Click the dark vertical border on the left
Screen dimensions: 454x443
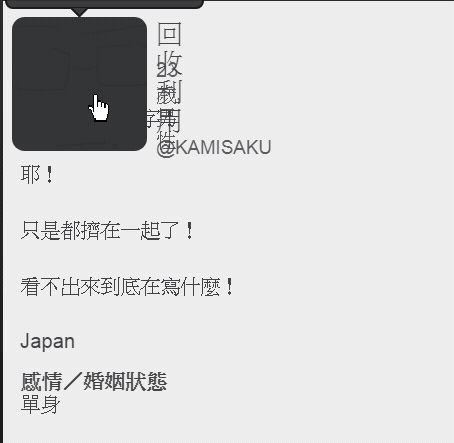tap(1, 221)
